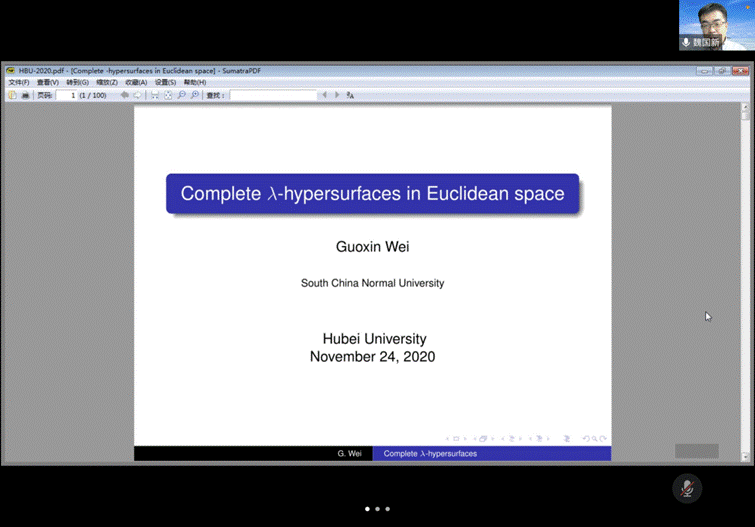Find previous search match arrow
Image resolution: width=755 pixels, height=527 pixels.
tap(324, 95)
